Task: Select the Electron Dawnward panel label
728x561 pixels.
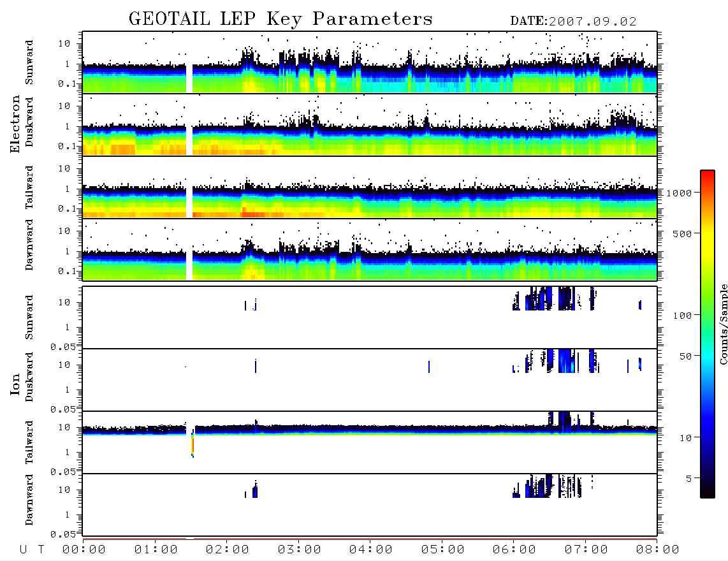Action: point(29,245)
